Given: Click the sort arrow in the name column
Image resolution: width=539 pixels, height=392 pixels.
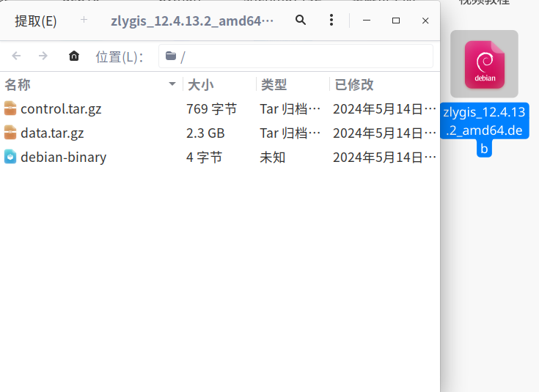Looking at the screenshot, I should (x=172, y=84).
